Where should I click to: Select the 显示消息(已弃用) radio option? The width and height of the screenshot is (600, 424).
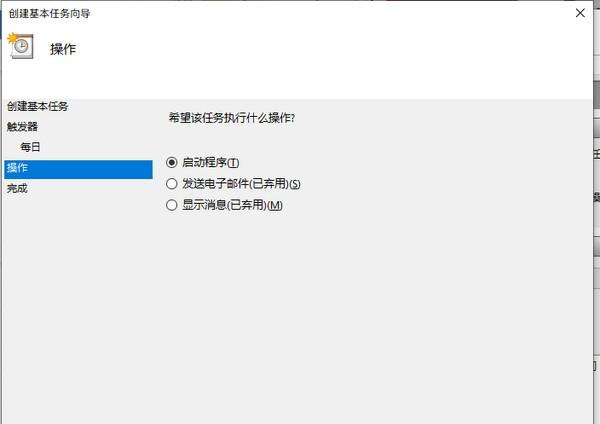pos(172,205)
